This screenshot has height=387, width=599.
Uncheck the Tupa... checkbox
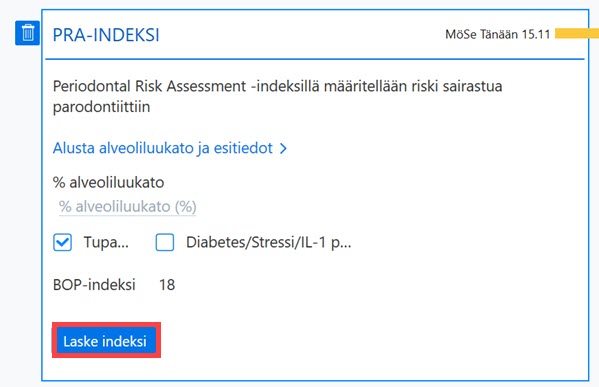62,242
